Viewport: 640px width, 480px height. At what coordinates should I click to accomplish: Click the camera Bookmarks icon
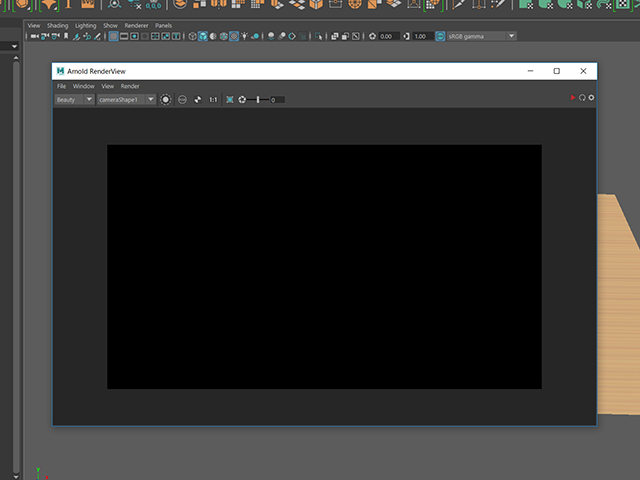click(x=66, y=36)
